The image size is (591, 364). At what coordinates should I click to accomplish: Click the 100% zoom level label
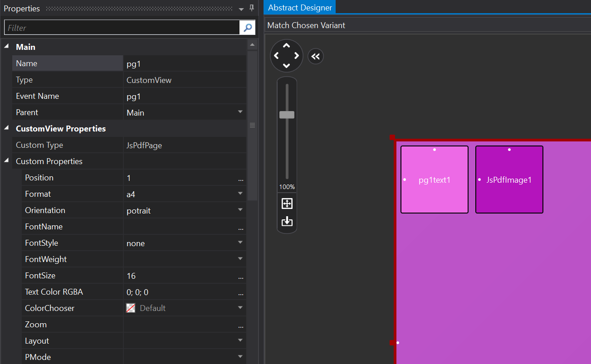coord(287,187)
